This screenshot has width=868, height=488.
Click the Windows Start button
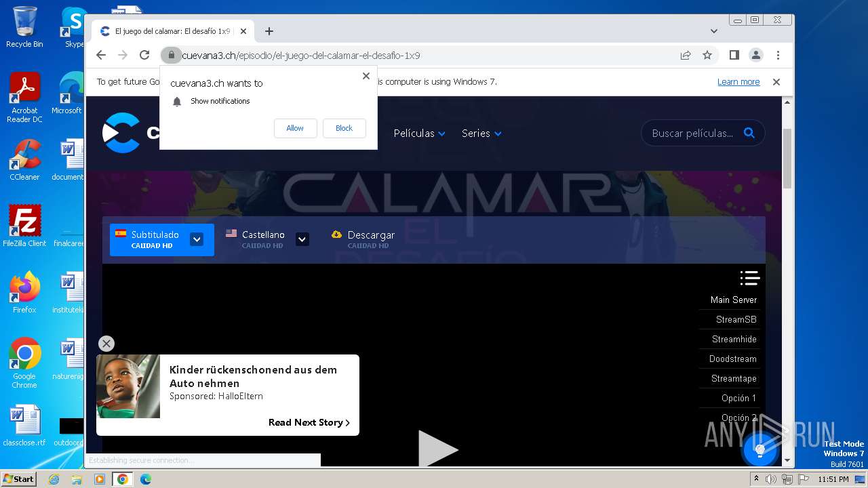tap(19, 479)
